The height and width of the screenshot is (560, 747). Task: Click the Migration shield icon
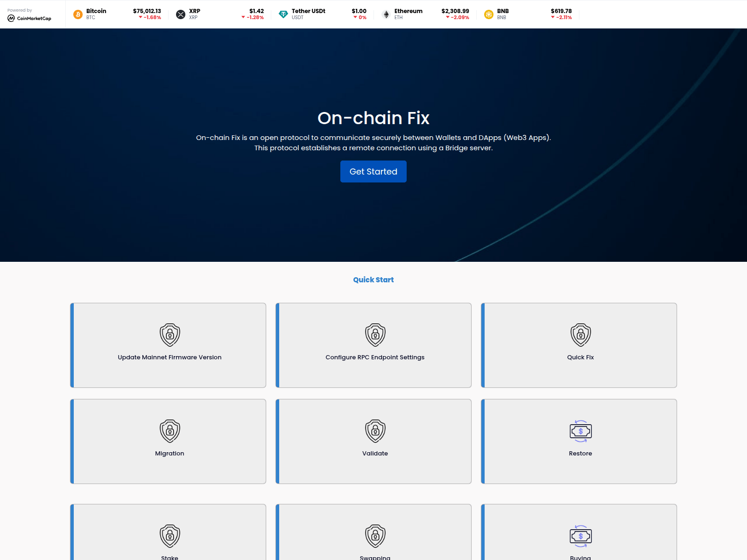(x=170, y=431)
